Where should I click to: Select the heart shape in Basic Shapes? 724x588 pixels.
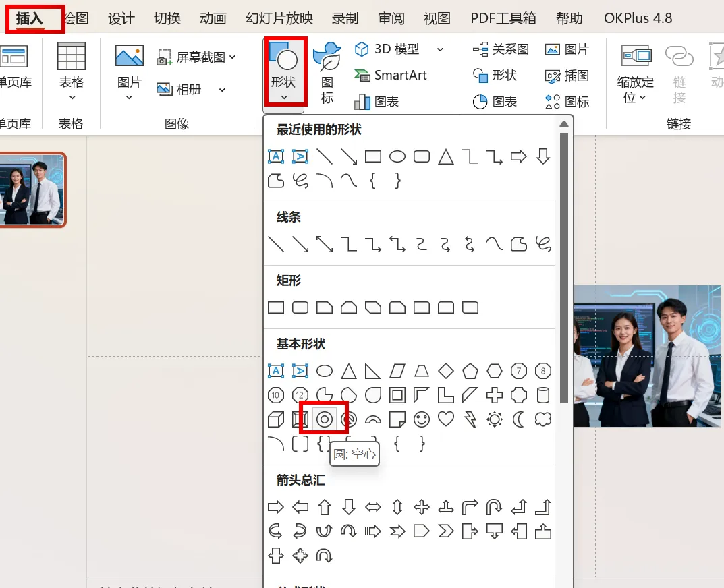[x=445, y=419]
